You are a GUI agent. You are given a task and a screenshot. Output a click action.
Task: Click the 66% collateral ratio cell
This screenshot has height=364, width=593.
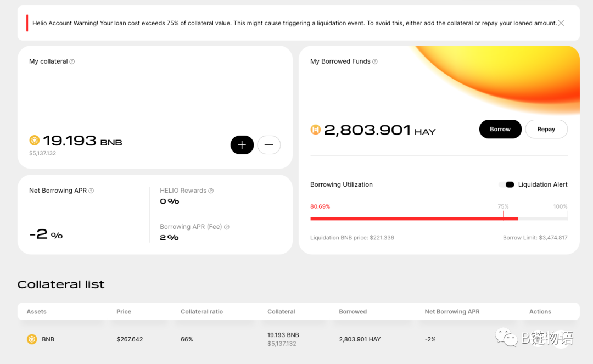pos(187,339)
